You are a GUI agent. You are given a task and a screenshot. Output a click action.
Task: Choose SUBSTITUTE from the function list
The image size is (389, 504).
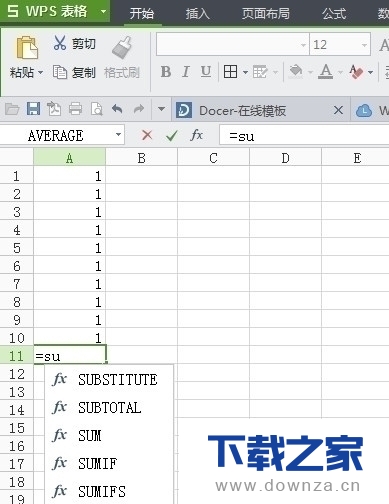(109, 380)
